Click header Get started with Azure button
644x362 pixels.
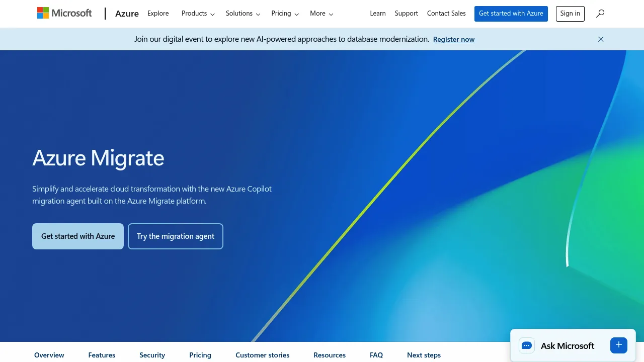point(511,14)
